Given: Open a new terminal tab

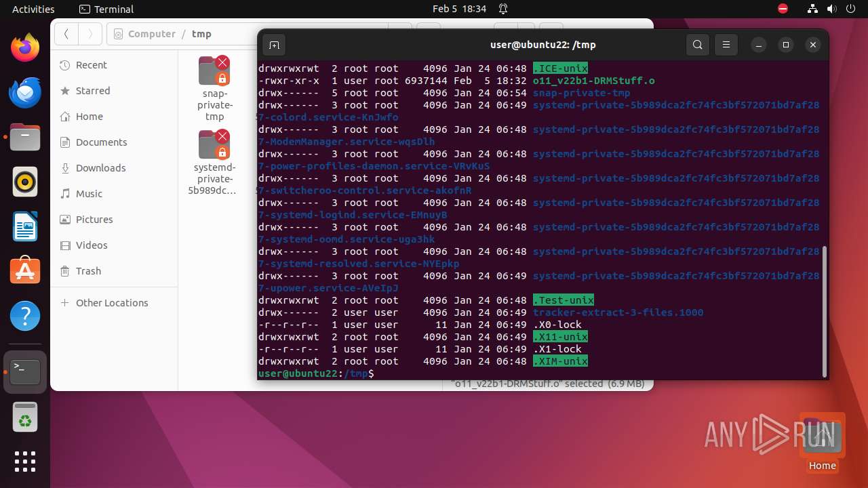Looking at the screenshot, I should click(274, 45).
